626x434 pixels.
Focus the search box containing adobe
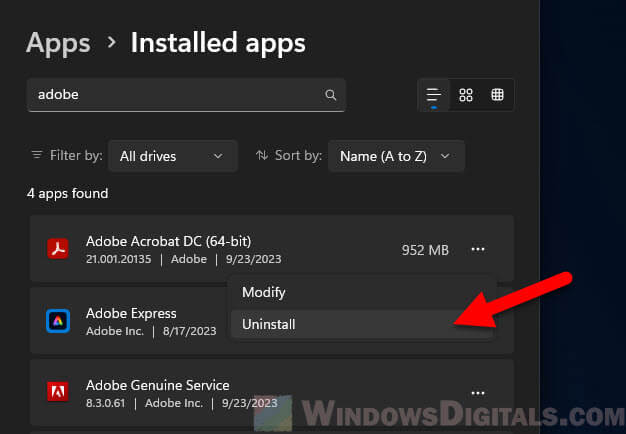[x=186, y=95]
